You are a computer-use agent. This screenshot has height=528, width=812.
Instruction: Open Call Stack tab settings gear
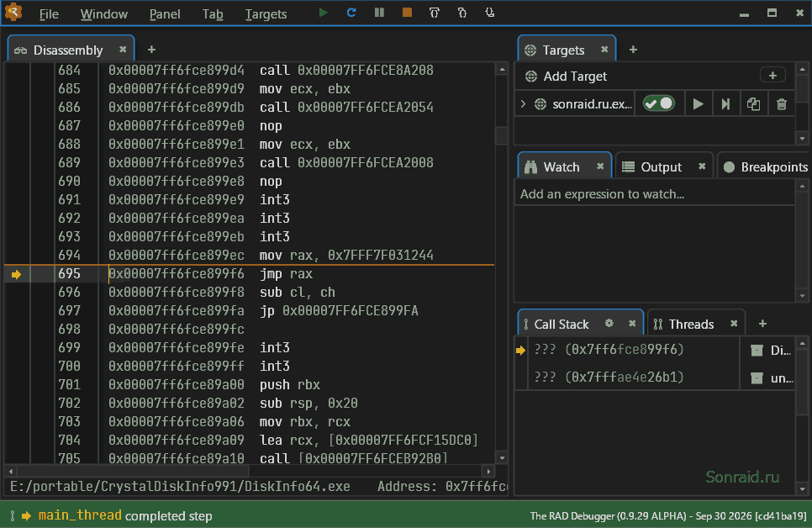[609, 324]
